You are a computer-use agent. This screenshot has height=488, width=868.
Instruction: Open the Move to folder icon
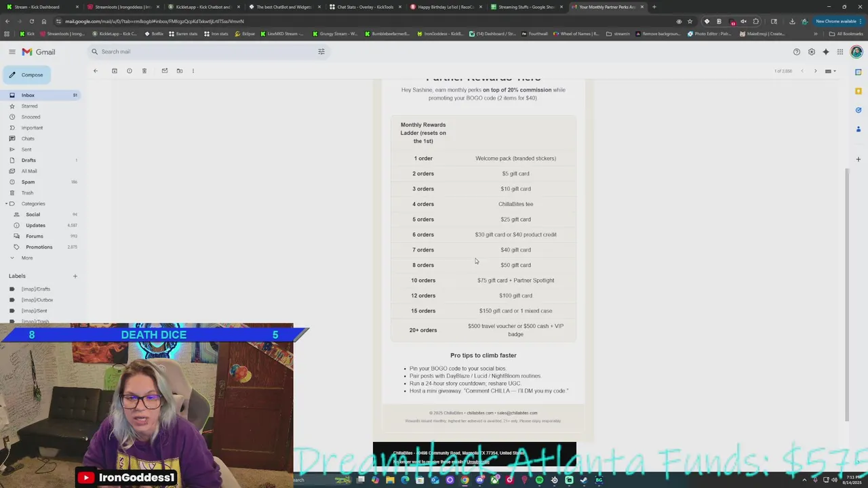tap(180, 70)
